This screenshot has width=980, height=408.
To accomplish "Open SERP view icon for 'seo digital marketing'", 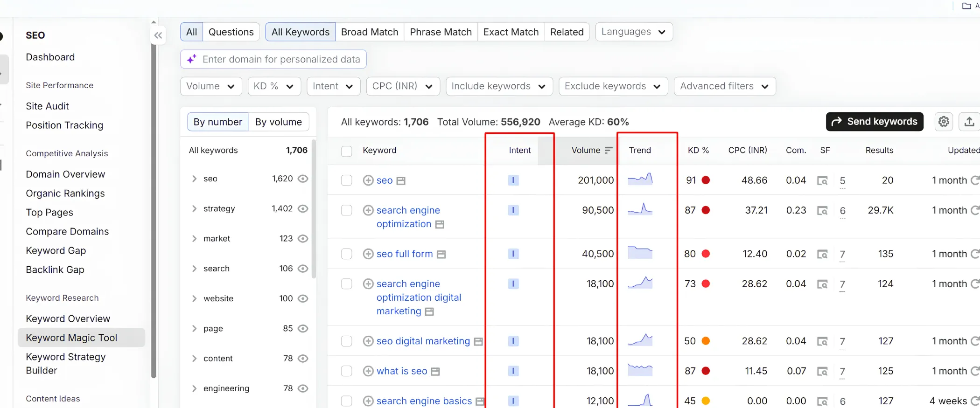I will [x=822, y=341].
